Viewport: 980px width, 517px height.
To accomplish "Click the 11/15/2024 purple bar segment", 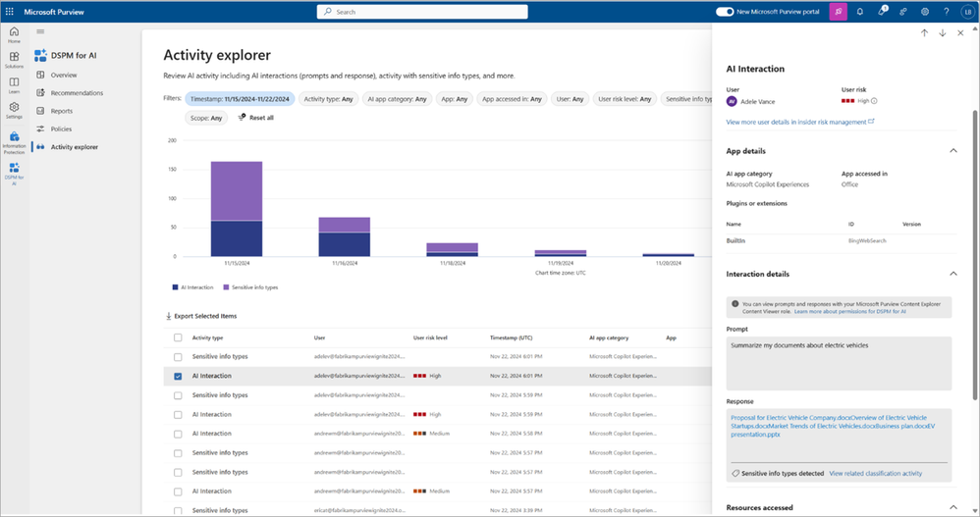I will [x=237, y=191].
